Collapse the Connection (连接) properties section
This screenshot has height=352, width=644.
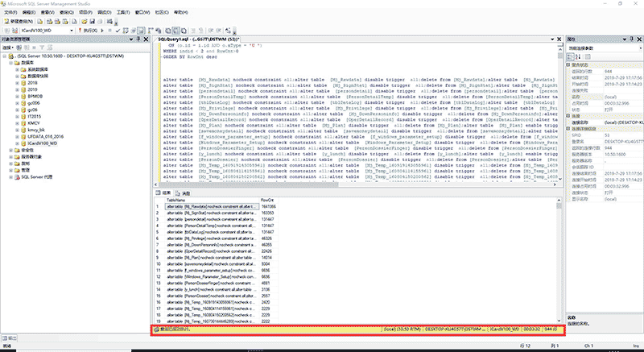[568, 116]
